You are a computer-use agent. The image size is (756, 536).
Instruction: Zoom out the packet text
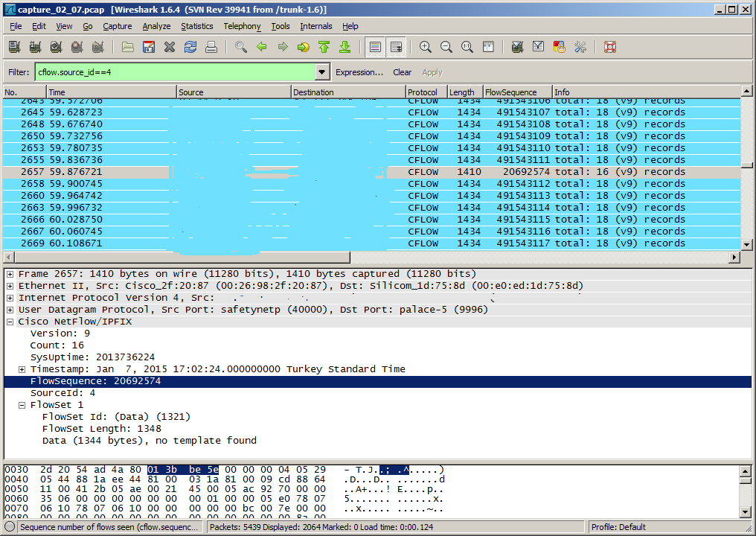click(446, 47)
